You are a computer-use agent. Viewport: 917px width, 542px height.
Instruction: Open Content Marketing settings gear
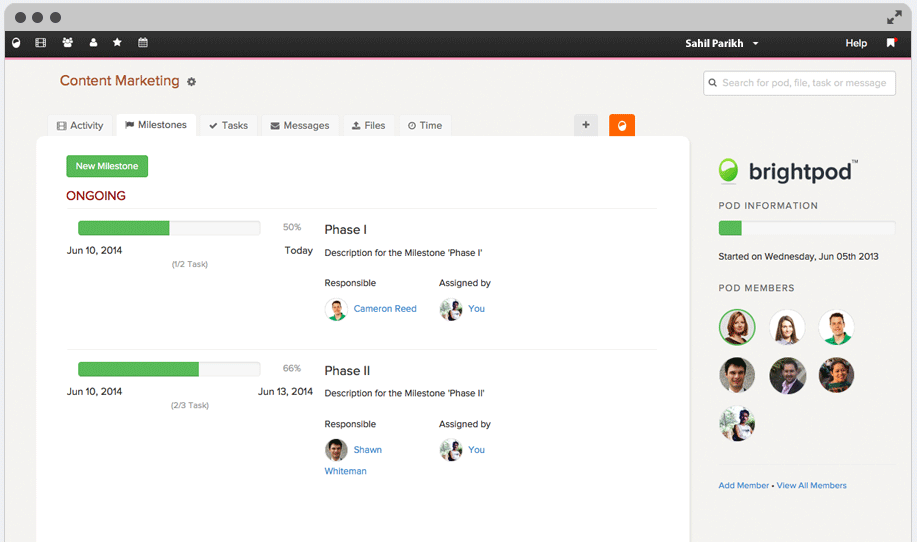(x=192, y=82)
